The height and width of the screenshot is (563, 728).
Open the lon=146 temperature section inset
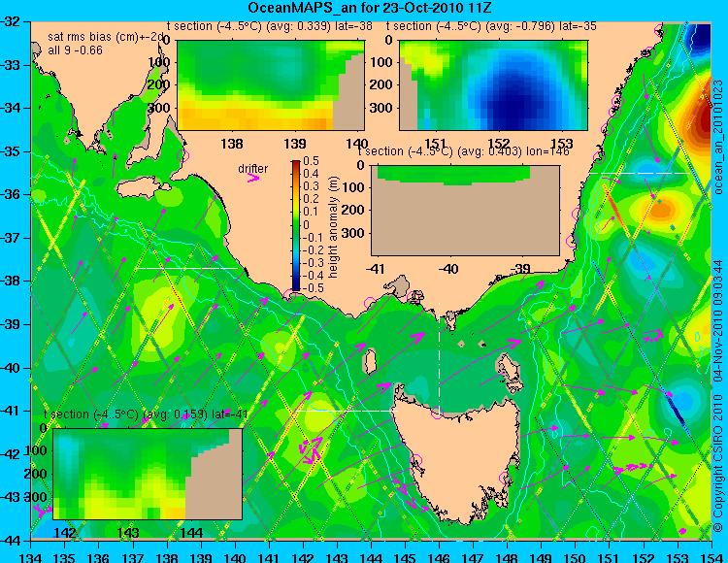click(465, 211)
